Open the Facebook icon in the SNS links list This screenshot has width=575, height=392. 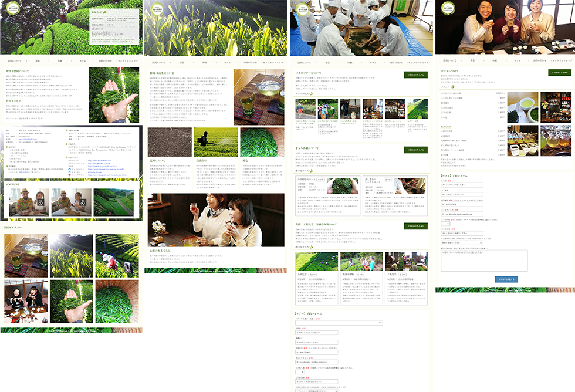point(69,168)
